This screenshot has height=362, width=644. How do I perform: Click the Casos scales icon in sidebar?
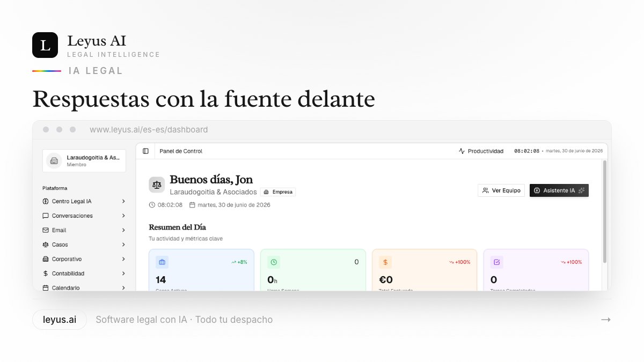coord(46,245)
